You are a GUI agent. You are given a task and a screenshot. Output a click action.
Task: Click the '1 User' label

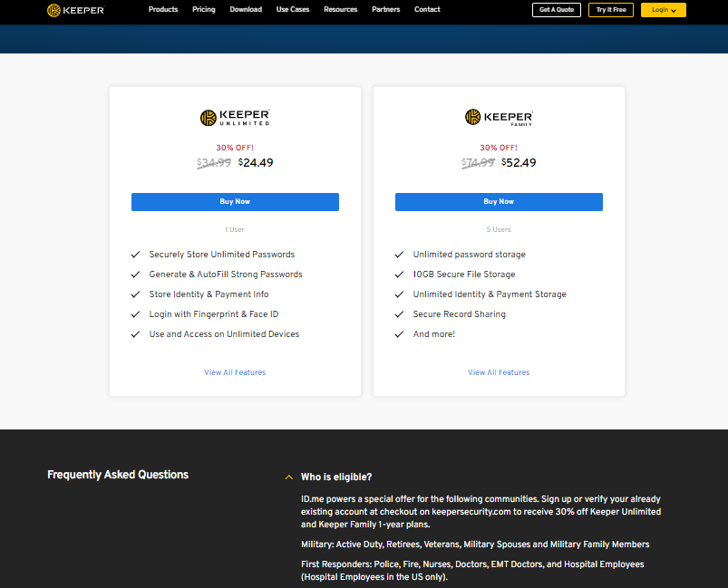[x=235, y=229]
